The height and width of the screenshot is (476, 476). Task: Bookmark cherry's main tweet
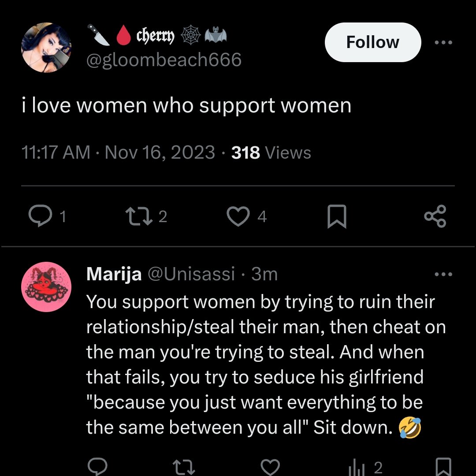(337, 216)
